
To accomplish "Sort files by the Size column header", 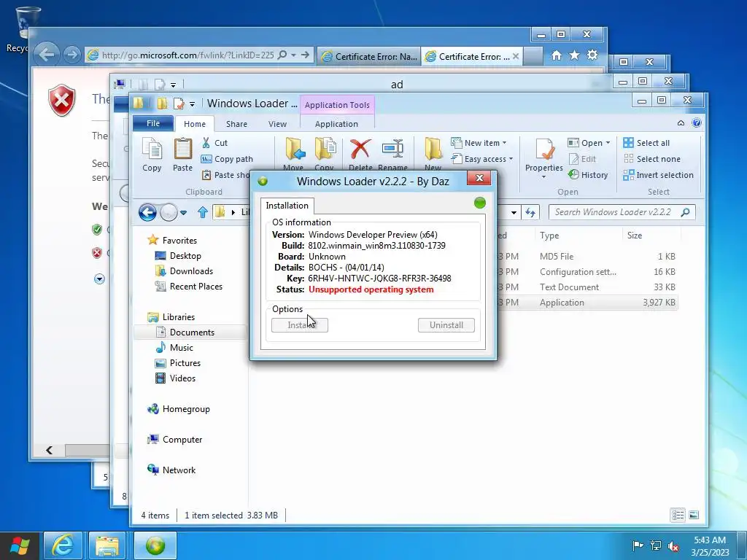I will pyautogui.click(x=634, y=236).
